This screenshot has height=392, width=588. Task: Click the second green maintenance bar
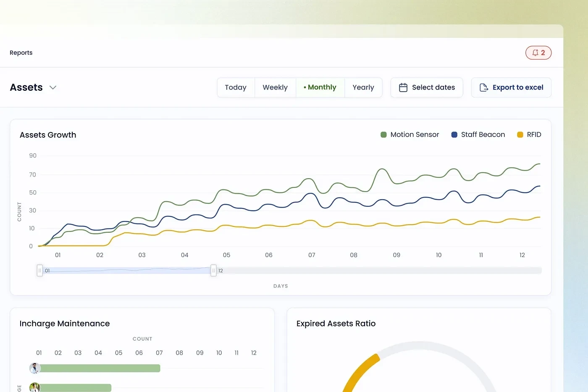76,388
